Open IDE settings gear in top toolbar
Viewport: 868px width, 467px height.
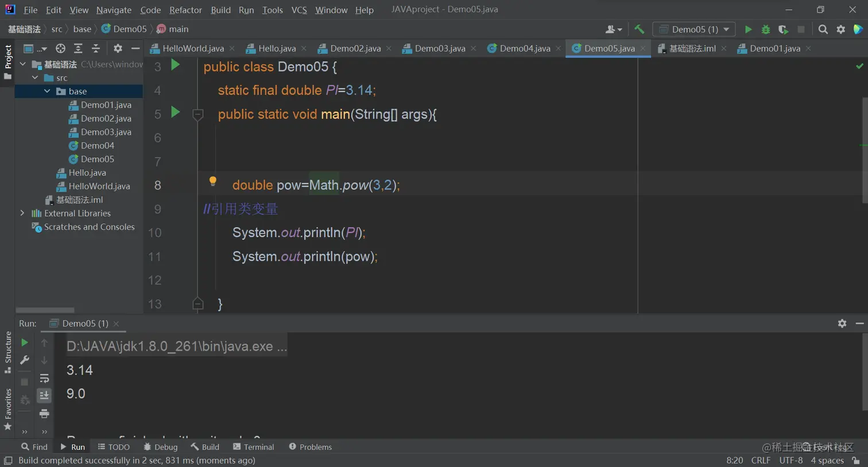[x=840, y=29]
